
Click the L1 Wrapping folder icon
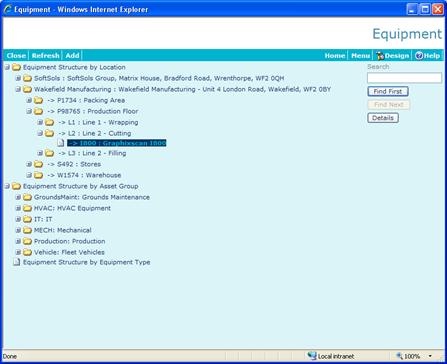click(x=49, y=122)
